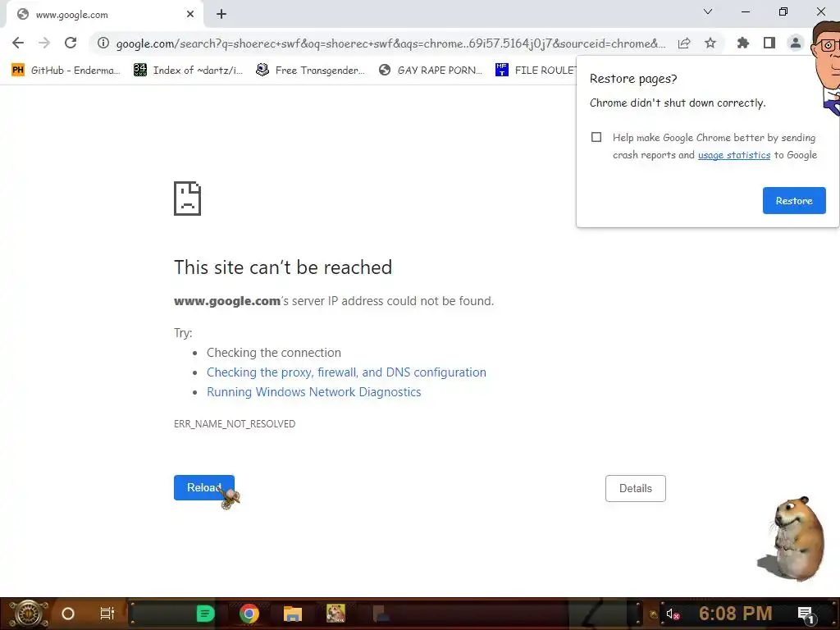
Task: Open Running Windows Network Diagnostics link
Action: (314, 392)
